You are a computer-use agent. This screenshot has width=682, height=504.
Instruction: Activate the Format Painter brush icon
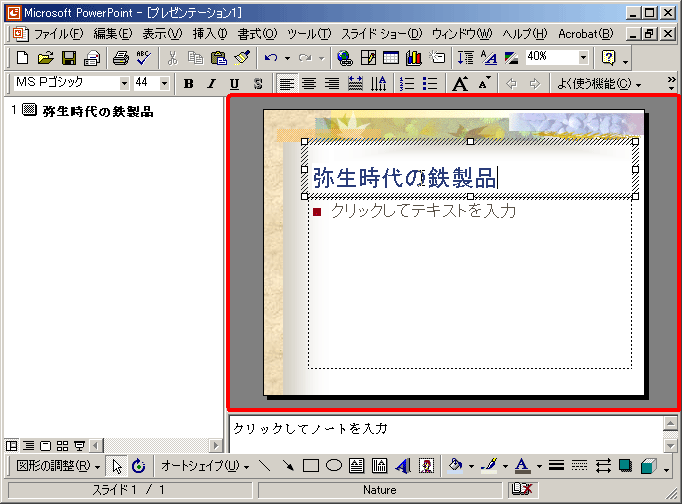coord(242,57)
